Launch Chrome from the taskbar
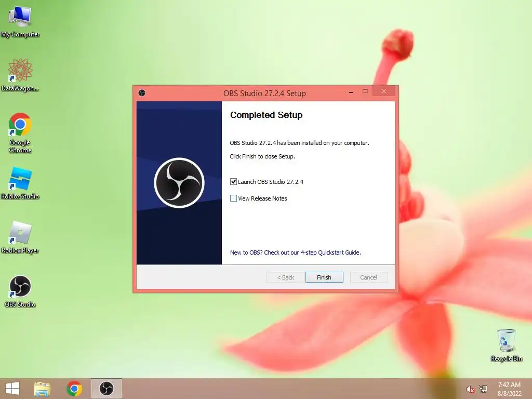The image size is (532, 399). pos(74,389)
